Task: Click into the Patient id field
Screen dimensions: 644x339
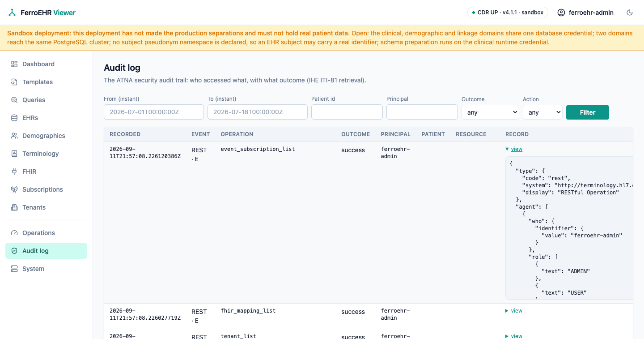Action: [347, 112]
